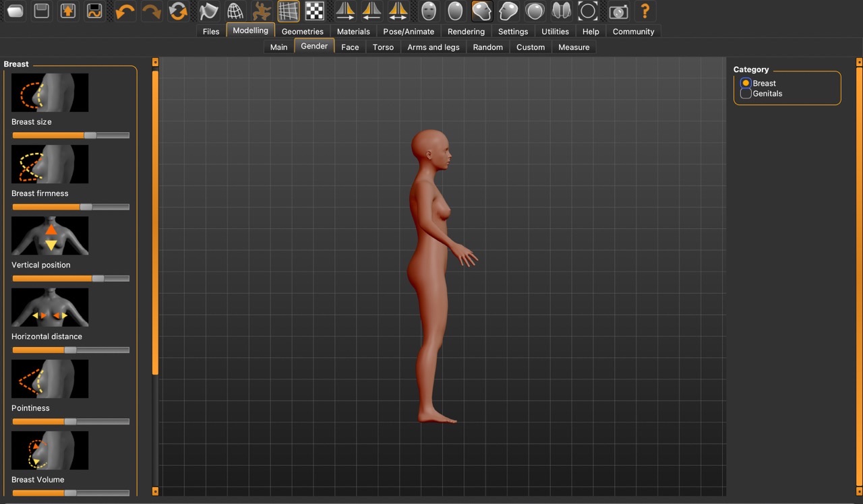Toggle wireframe view icon
Viewport: 863px width, 504px height.
[x=235, y=11]
